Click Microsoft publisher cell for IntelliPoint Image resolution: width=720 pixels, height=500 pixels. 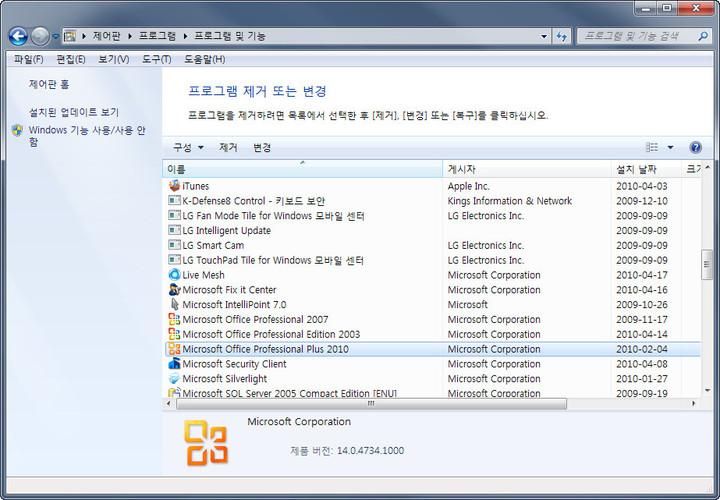point(467,304)
